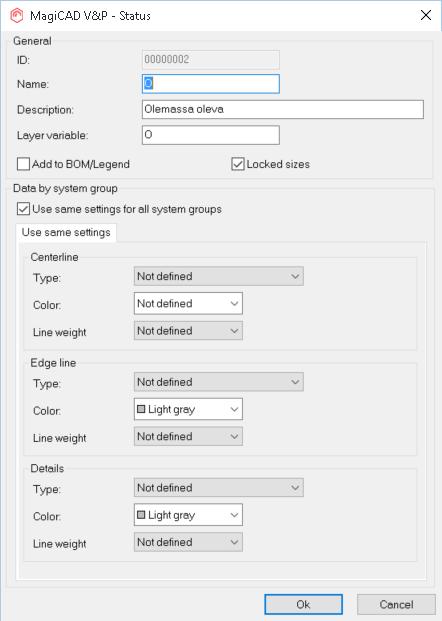Image resolution: width=442 pixels, height=621 pixels.
Task: Click Light gray swatch in Edge line Color
Action: click(141, 409)
